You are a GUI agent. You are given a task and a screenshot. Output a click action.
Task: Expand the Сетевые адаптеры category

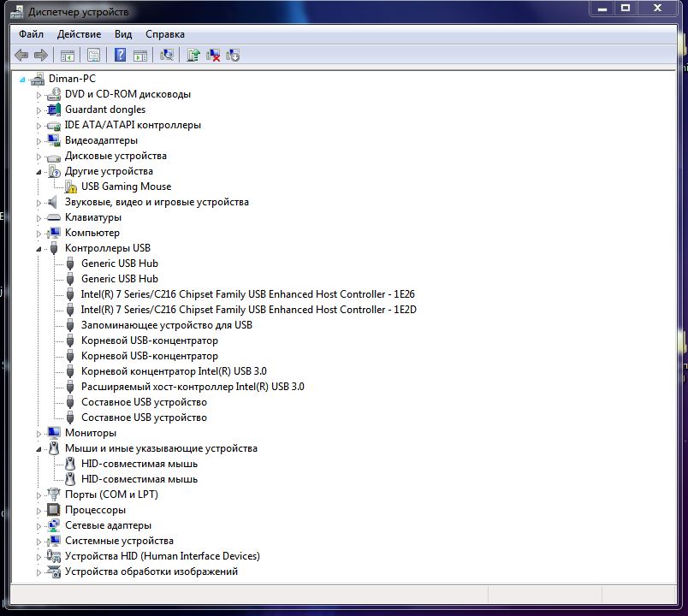pos(39,525)
